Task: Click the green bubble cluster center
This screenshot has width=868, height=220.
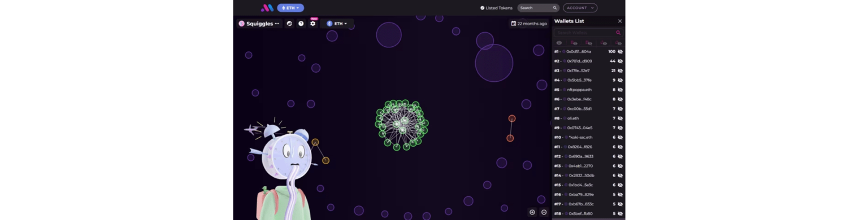Action: click(402, 125)
